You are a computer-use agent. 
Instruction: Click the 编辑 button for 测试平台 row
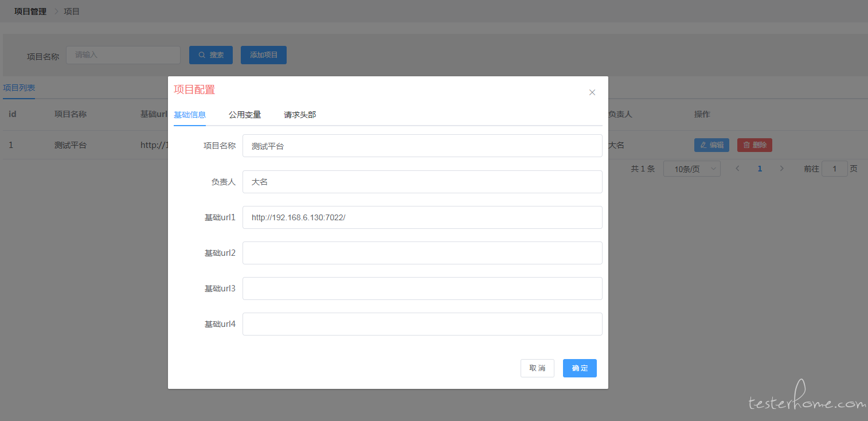point(711,145)
